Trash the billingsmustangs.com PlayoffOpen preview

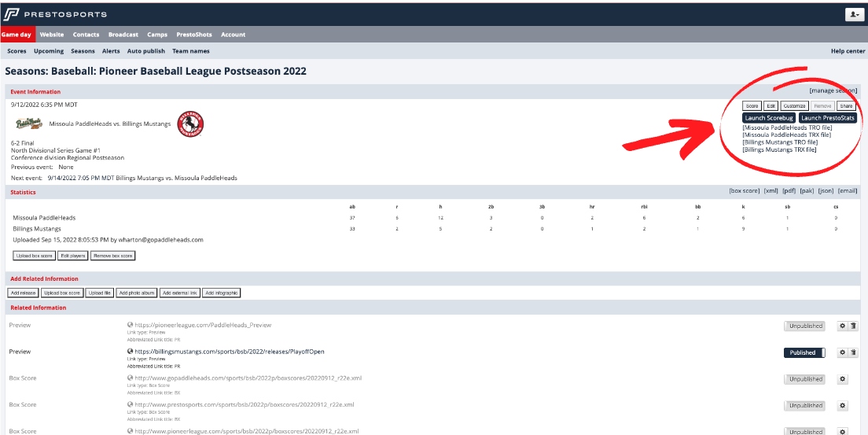pyautogui.click(x=853, y=352)
